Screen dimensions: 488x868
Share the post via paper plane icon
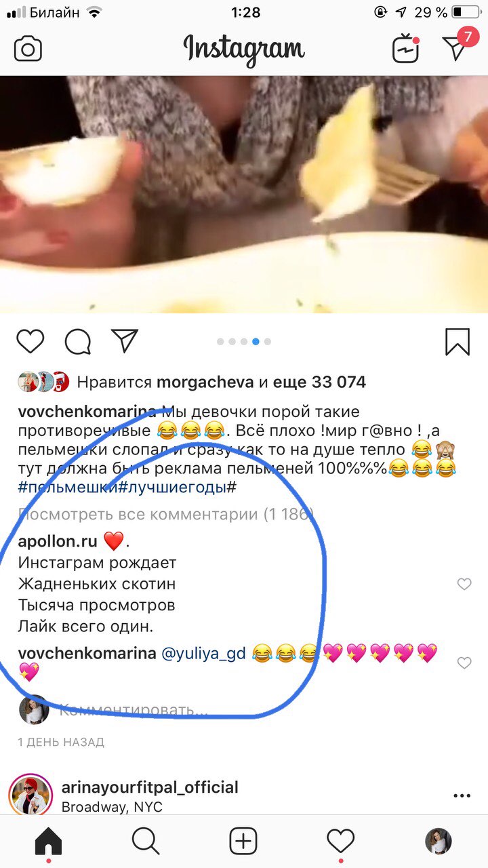pos(125,341)
